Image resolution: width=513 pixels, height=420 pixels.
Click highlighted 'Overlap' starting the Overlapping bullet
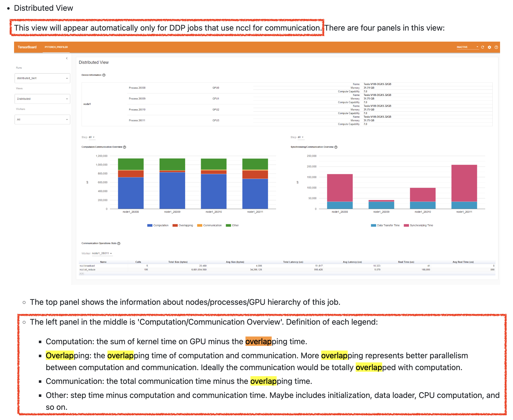(60, 356)
